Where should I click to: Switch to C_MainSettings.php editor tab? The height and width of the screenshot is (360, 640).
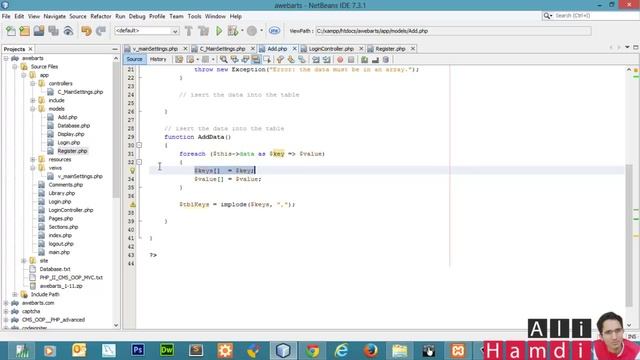pos(222,49)
